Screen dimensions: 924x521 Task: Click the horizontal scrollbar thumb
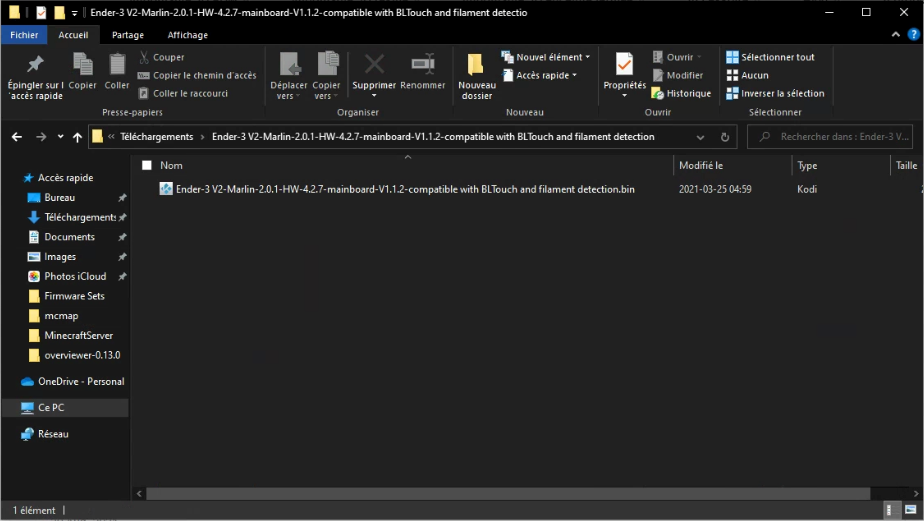click(508, 494)
